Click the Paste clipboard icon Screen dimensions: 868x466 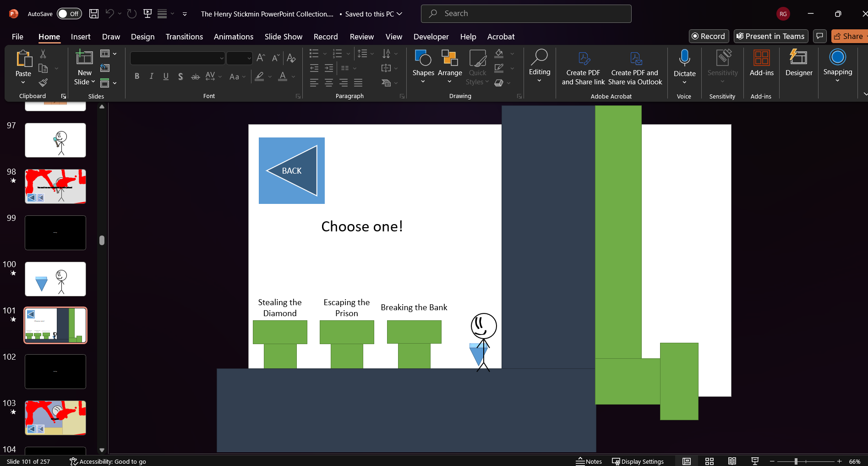pyautogui.click(x=23, y=59)
